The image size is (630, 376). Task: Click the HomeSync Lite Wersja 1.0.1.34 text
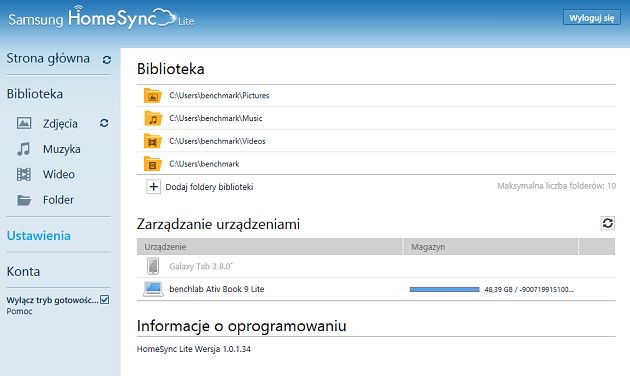[194, 349]
